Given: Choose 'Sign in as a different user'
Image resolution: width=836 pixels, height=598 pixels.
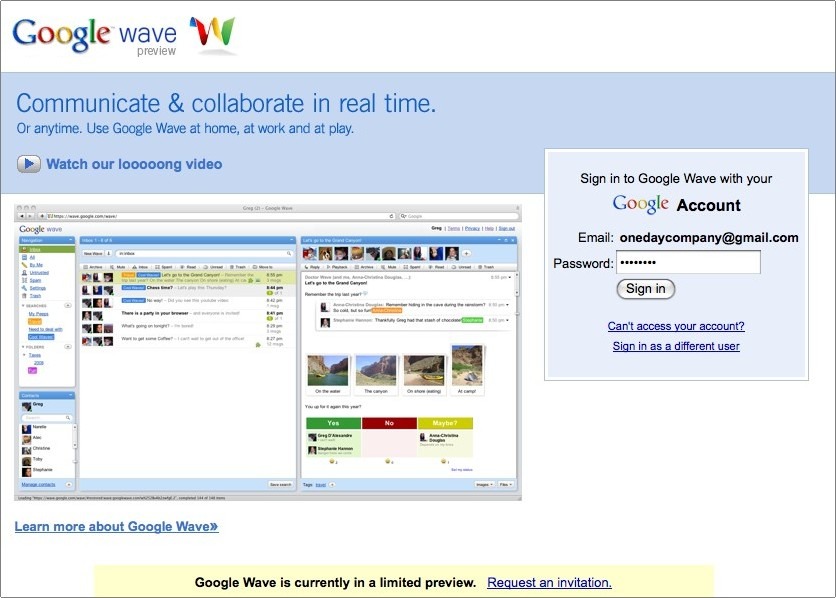Looking at the screenshot, I should click(x=676, y=346).
